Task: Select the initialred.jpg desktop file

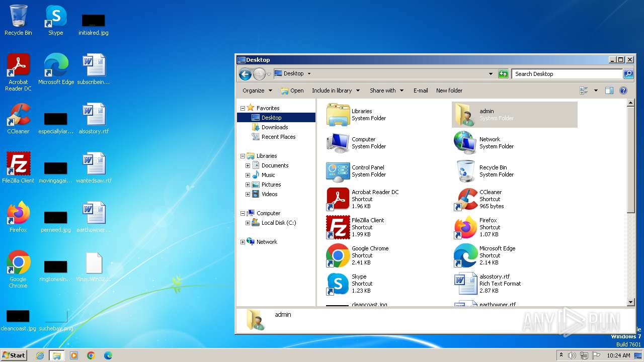Action: (x=93, y=24)
